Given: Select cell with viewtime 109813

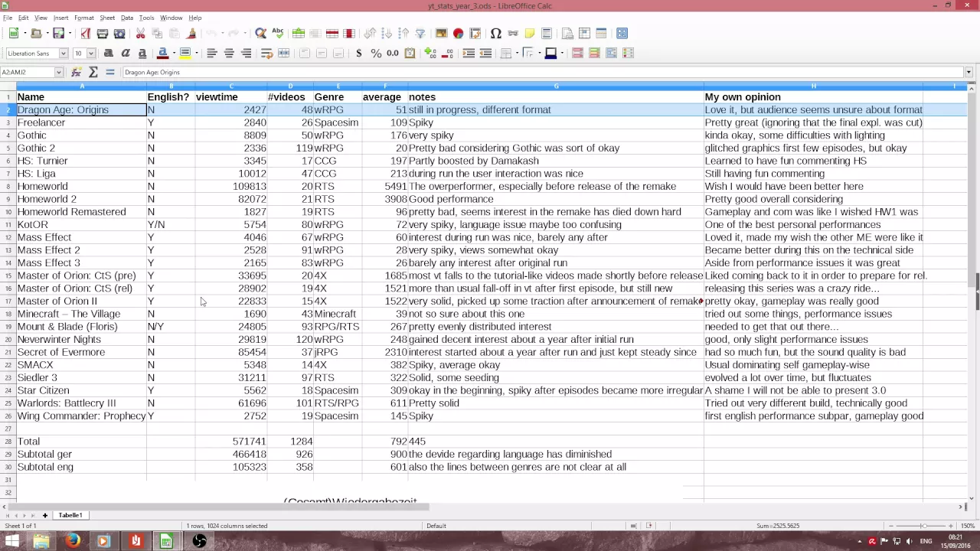Looking at the screenshot, I should (231, 186).
